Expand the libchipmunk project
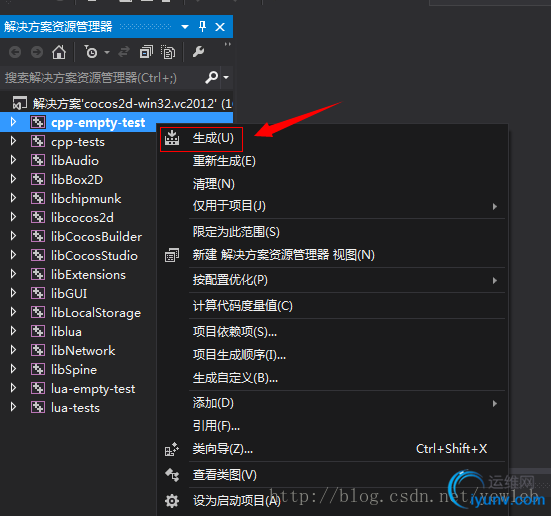 [x=13, y=198]
